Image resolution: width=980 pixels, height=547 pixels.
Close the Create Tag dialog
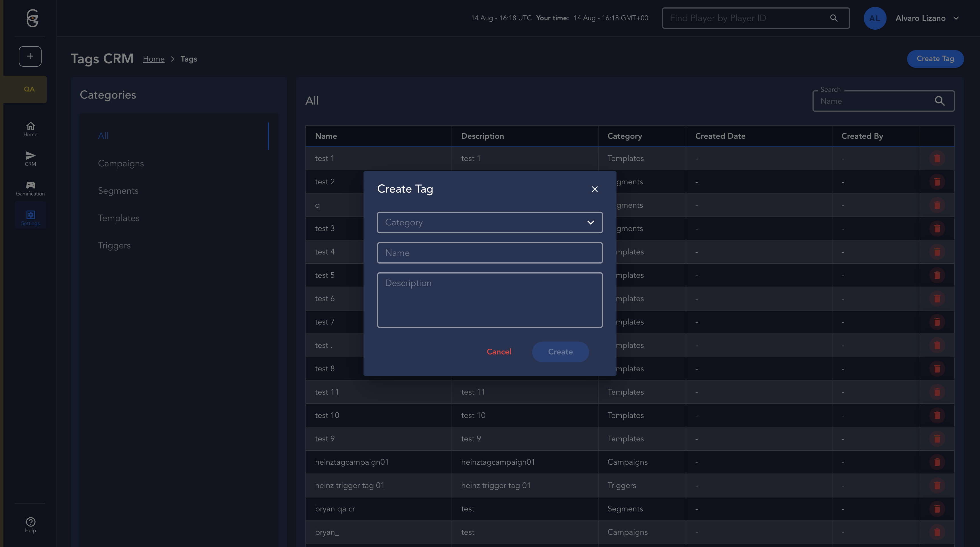coord(595,189)
